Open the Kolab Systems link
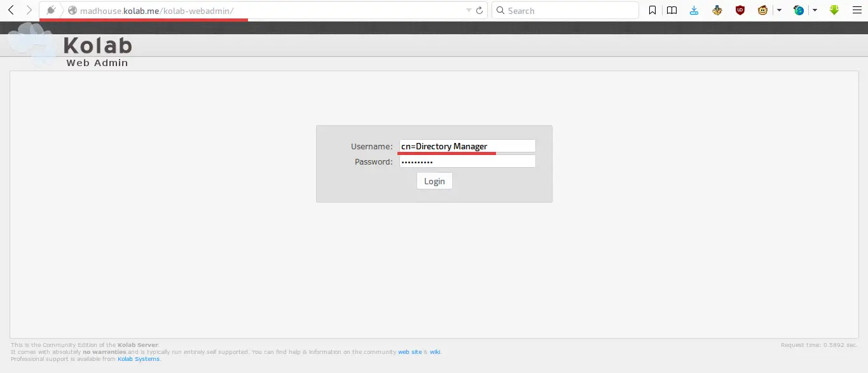This screenshot has width=868, height=373. (139, 359)
